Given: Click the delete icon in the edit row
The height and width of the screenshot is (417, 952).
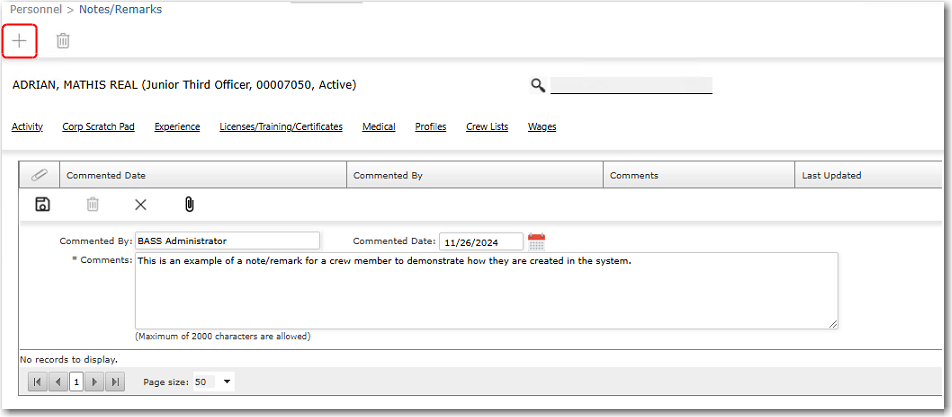Looking at the screenshot, I should (x=92, y=204).
